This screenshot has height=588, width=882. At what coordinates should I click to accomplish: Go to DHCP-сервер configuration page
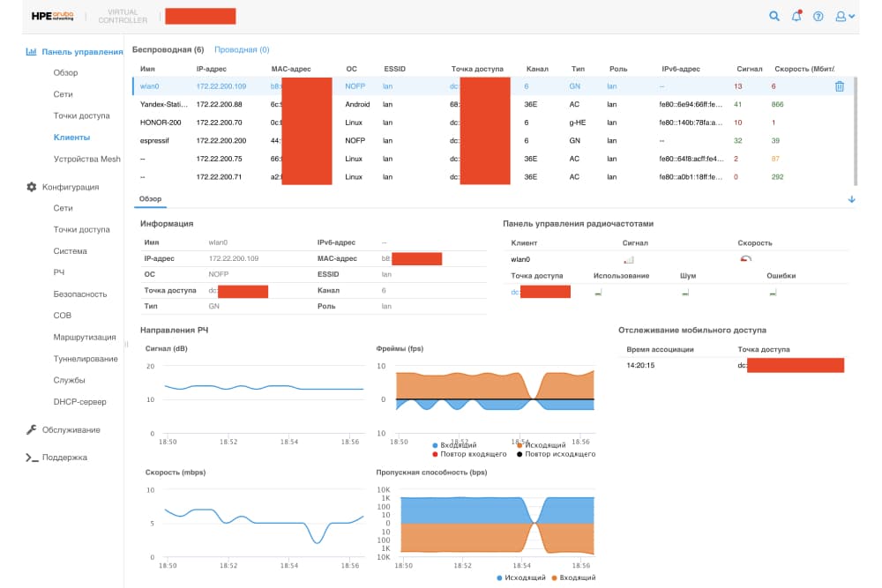point(79,402)
